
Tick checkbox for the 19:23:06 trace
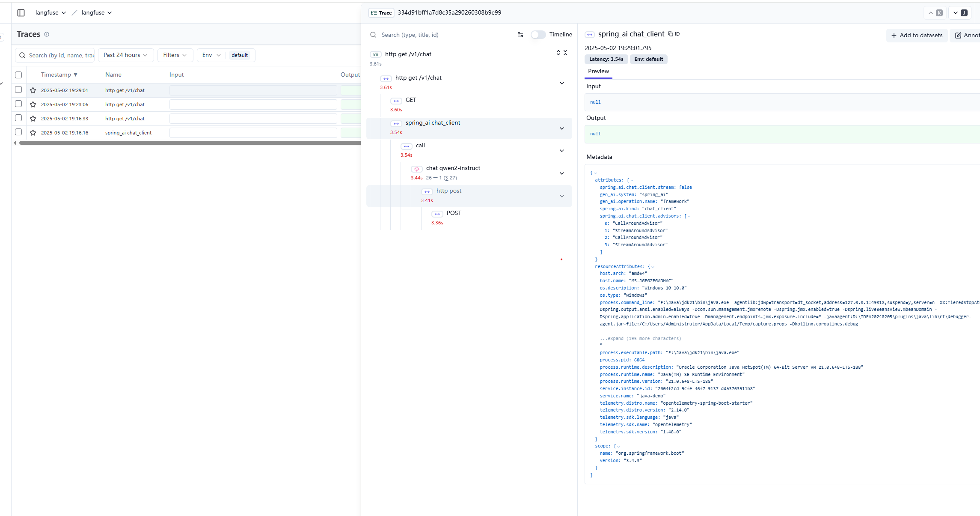[18, 104]
